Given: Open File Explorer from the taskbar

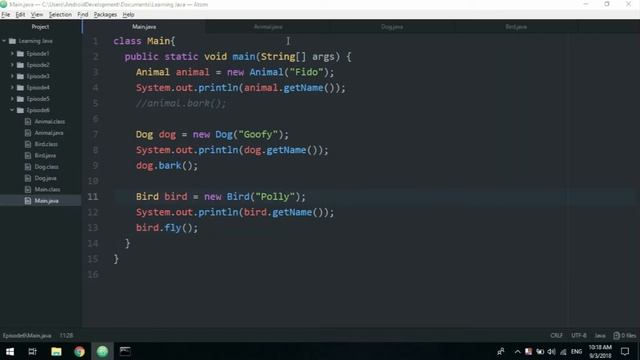Looking at the screenshot, I should pyautogui.click(x=56, y=351).
